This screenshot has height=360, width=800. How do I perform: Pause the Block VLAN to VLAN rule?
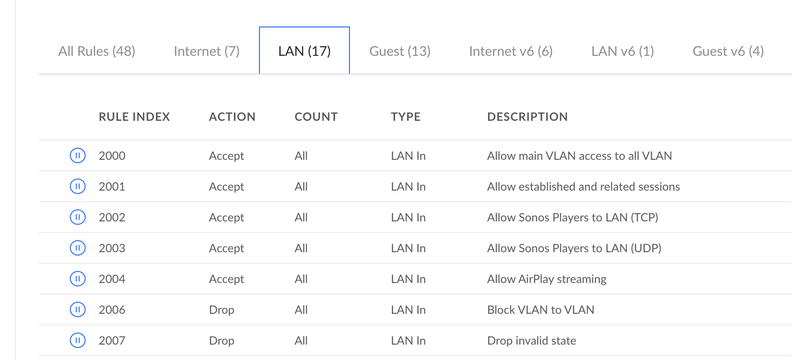click(x=77, y=310)
